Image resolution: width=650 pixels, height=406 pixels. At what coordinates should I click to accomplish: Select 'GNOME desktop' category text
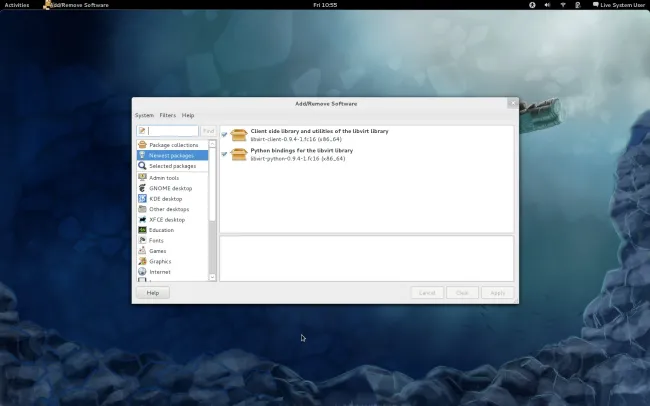pos(170,188)
